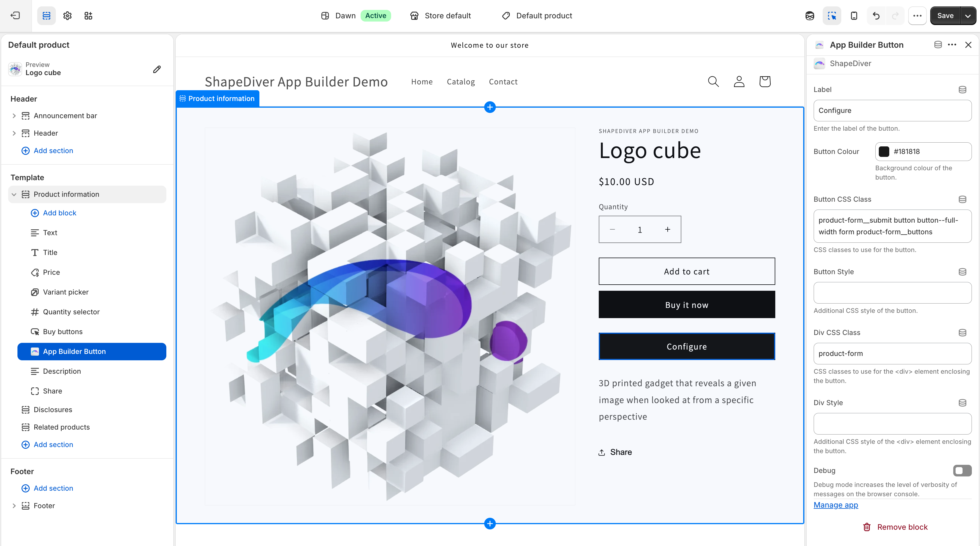Toggle the selection inspector mode button
Screen dimensions: 980x546
[832, 16]
